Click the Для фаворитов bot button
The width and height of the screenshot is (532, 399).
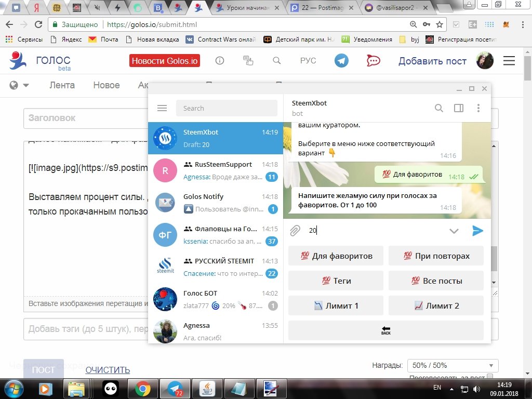336,256
